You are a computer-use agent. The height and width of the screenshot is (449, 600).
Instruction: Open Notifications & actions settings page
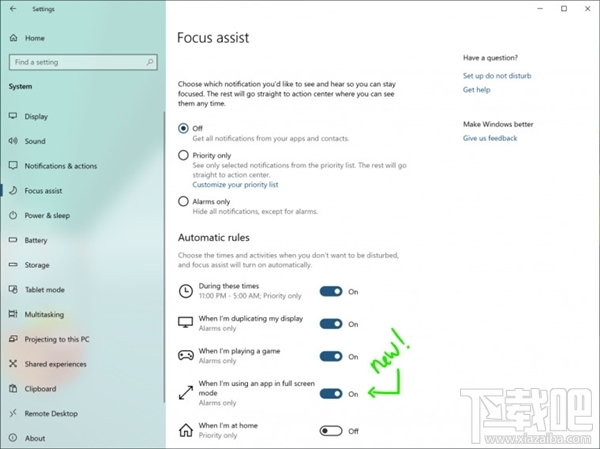[60, 166]
